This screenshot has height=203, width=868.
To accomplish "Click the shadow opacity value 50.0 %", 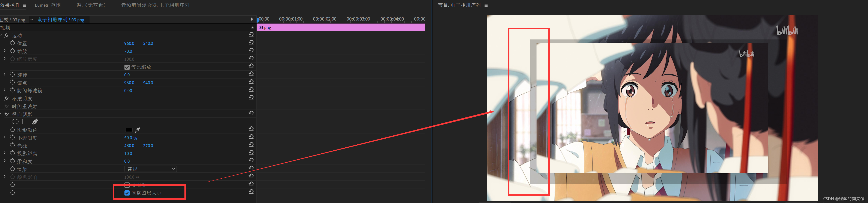I will [130, 138].
